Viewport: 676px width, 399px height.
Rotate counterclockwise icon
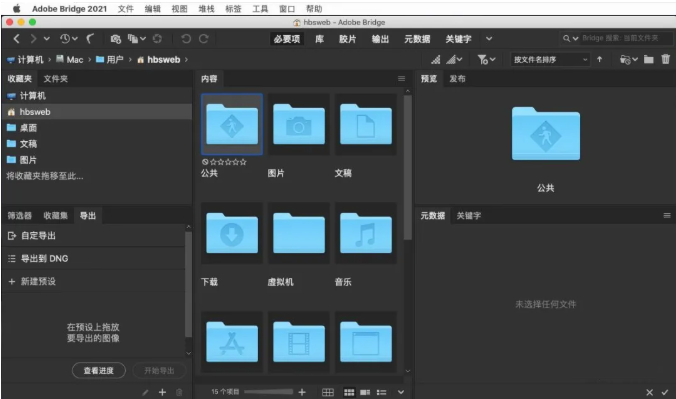click(186, 39)
